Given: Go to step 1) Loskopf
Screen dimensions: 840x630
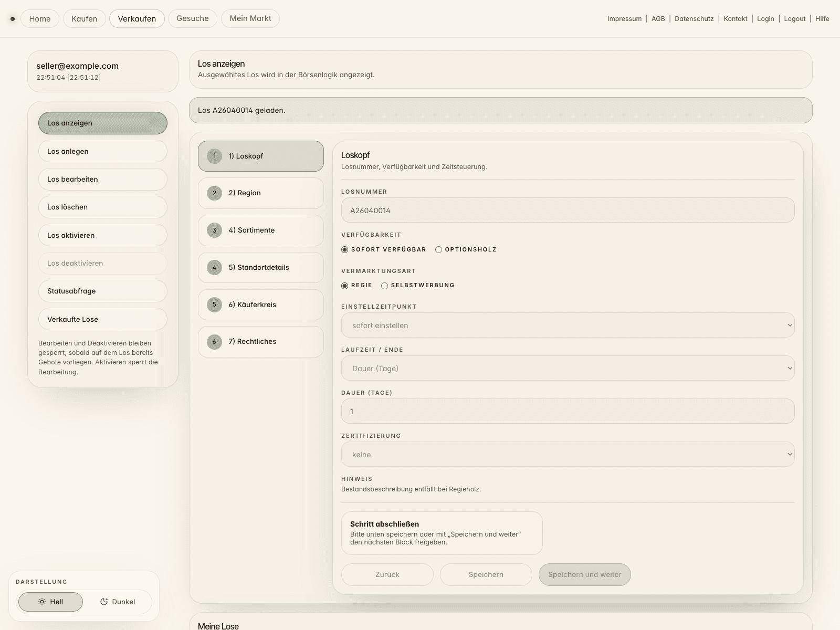Looking at the screenshot, I should tap(261, 156).
